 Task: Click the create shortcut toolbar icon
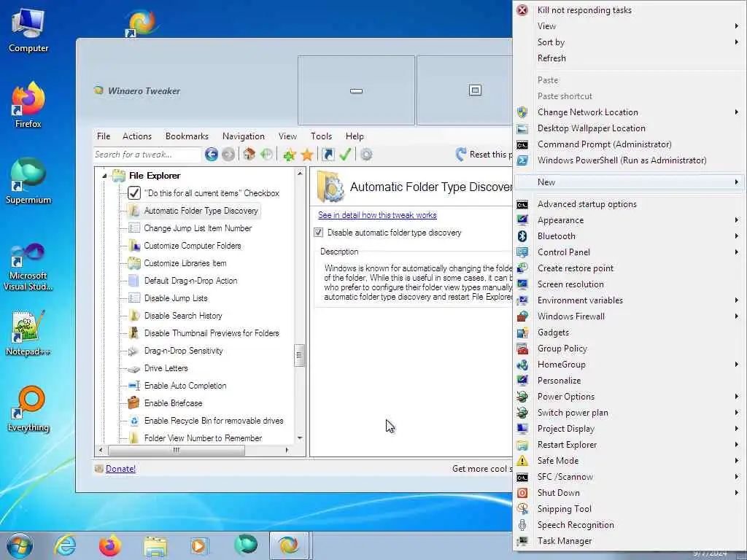pos(328,155)
